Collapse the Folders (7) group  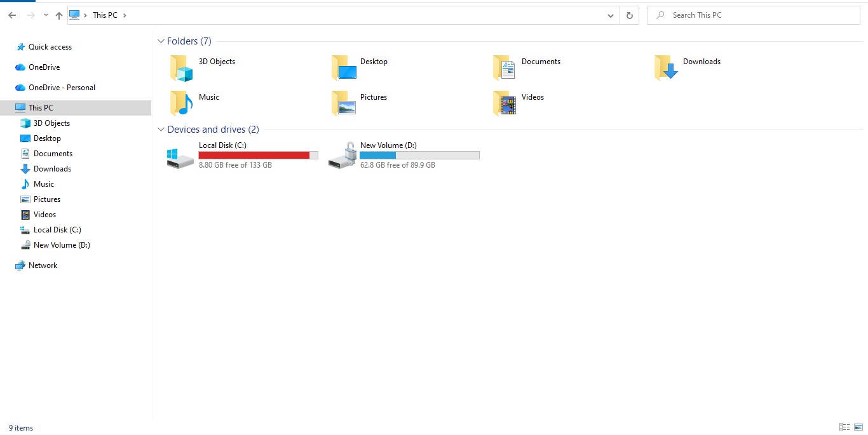click(161, 41)
